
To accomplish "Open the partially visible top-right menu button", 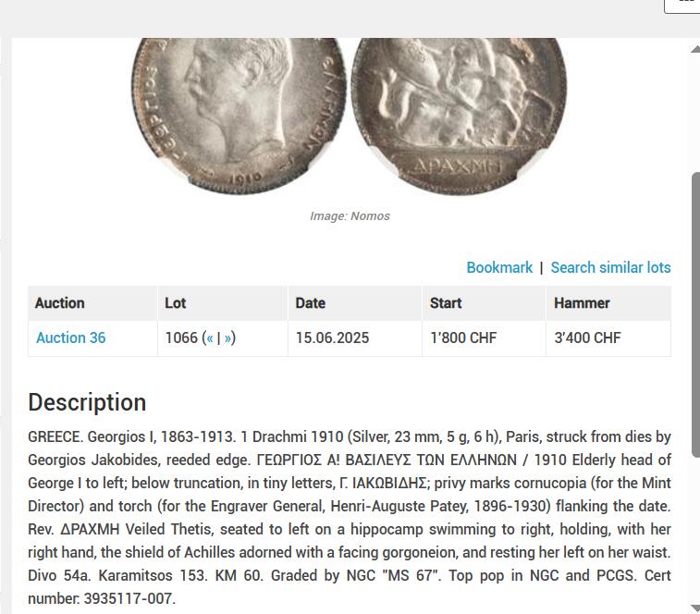I will point(682,6).
